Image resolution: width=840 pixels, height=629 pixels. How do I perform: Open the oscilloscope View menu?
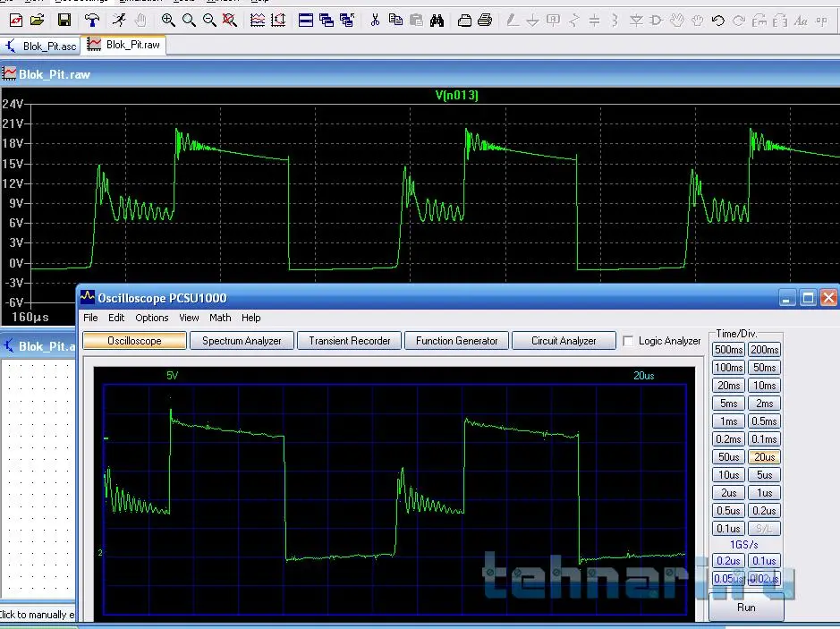point(189,318)
